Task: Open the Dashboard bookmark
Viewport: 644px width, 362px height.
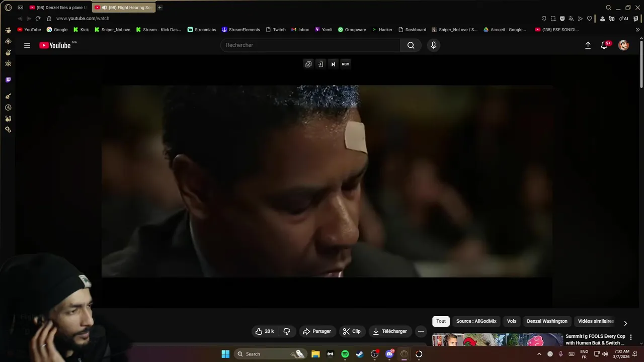Action: click(x=412, y=30)
